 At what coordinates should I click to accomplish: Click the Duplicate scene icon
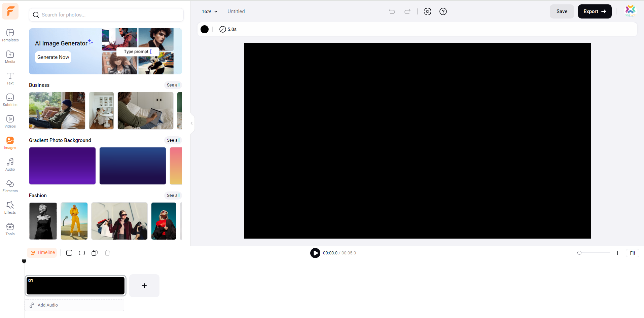coord(94,253)
